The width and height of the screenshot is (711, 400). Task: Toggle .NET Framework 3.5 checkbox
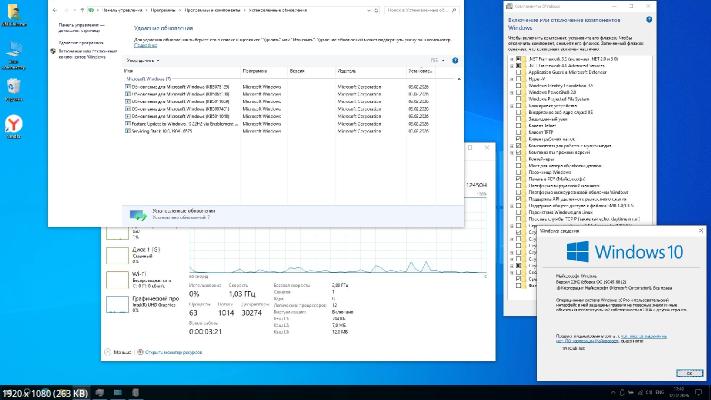519,59
